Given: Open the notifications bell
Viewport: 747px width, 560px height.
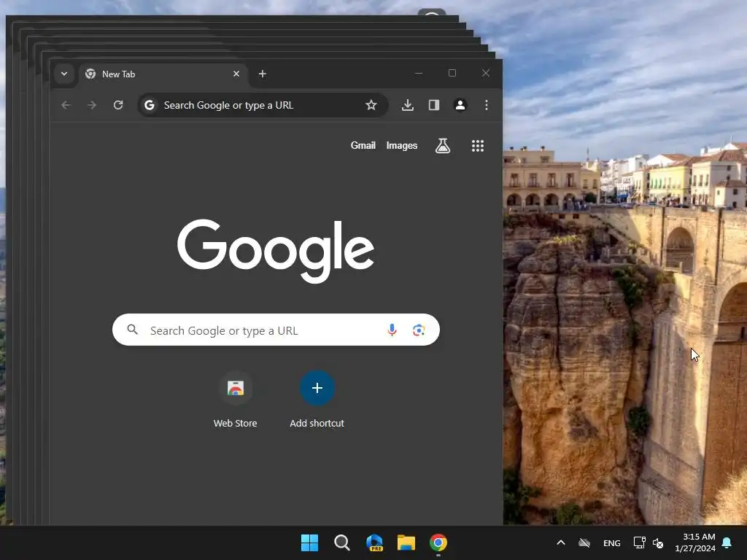Looking at the screenshot, I should pos(727,542).
